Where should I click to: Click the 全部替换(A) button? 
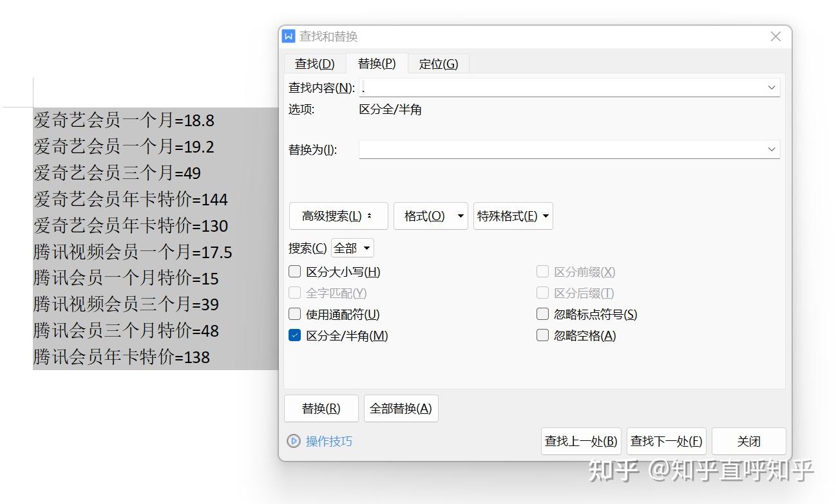[x=401, y=409]
